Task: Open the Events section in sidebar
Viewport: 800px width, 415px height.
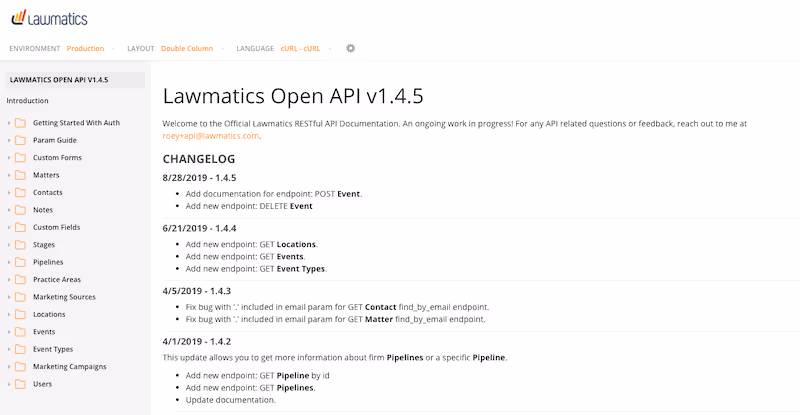Action: coord(44,332)
